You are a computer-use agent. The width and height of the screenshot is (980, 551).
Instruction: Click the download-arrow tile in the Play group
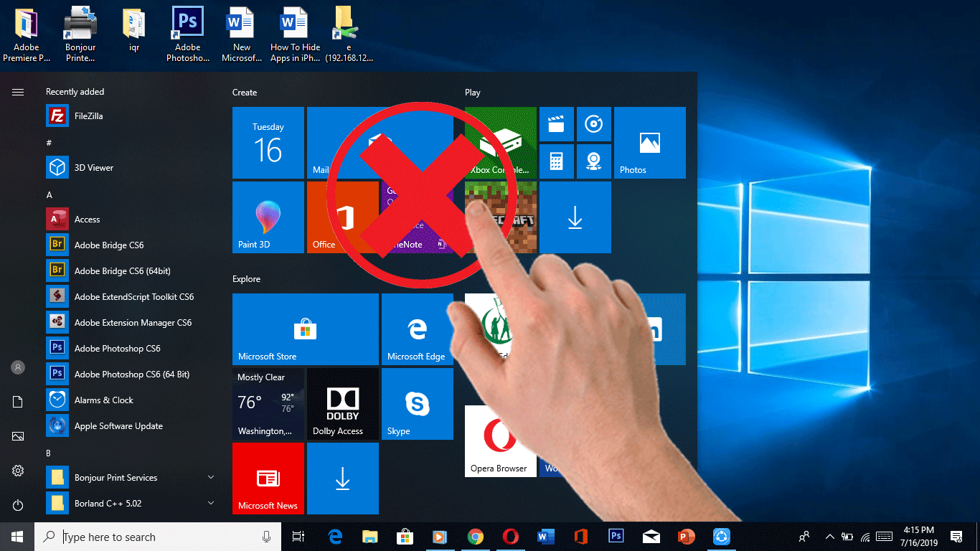(575, 217)
